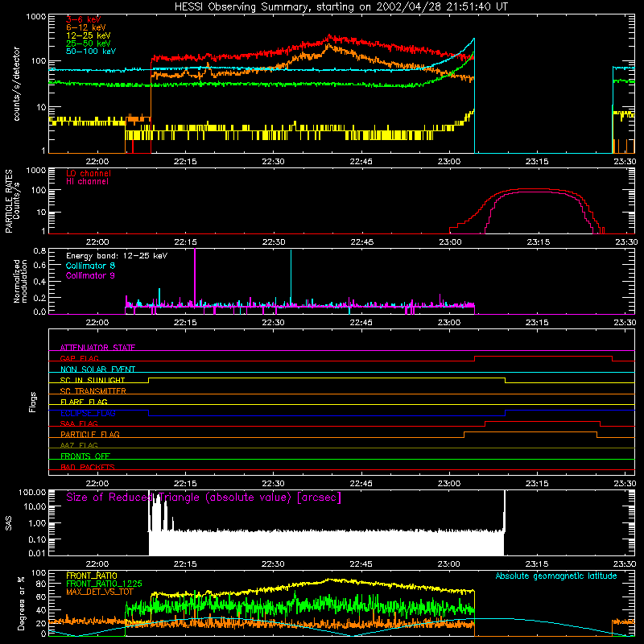Click the BAD_PACKETS flag label
The image size is (644, 644).
click(x=88, y=467)
